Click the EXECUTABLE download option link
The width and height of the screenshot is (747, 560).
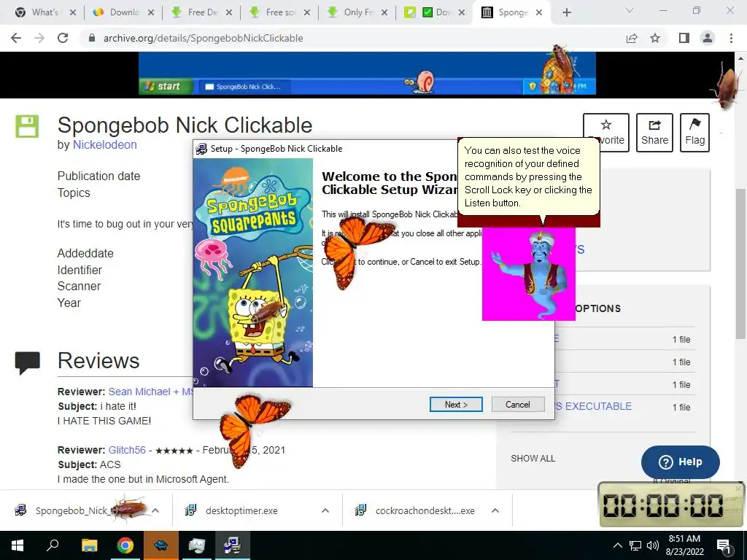pos(593,406)
